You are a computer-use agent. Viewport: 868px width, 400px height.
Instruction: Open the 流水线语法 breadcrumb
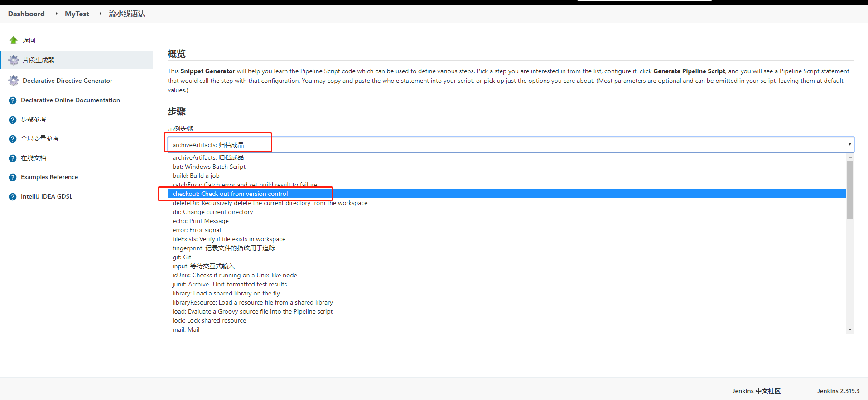coord(127,14)
